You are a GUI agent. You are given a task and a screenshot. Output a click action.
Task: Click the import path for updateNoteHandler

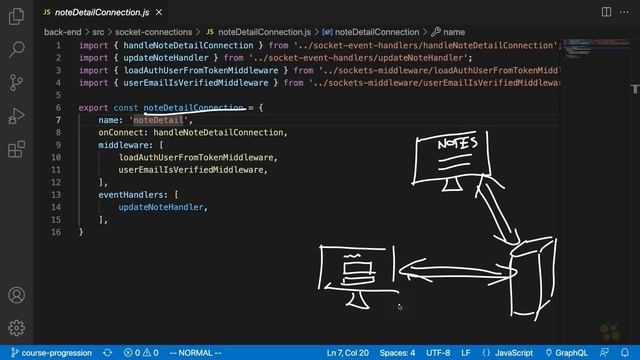(358, 58)
